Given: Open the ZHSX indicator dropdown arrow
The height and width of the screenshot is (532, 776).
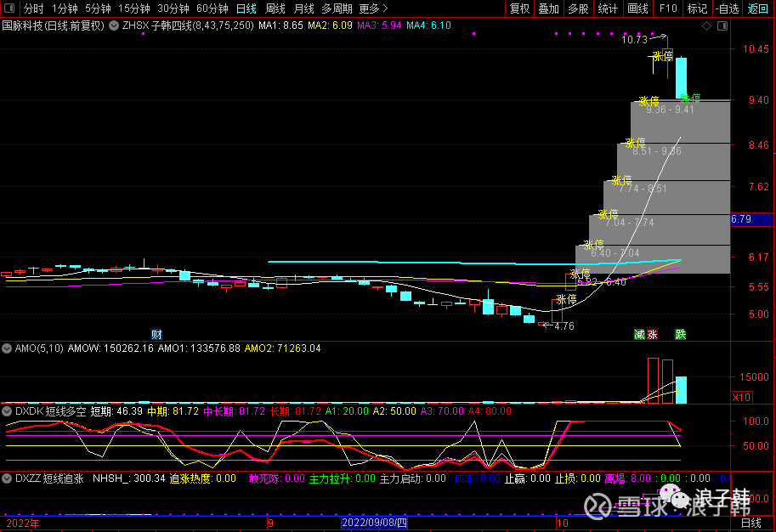Looking at the screenshot, I should (x=115, y=25).
